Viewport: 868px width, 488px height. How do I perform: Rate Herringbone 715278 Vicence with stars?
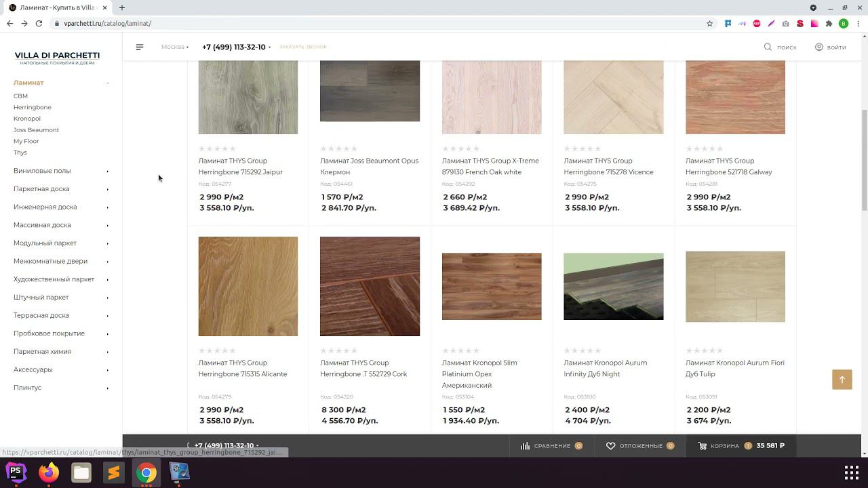tap(583, 148)
